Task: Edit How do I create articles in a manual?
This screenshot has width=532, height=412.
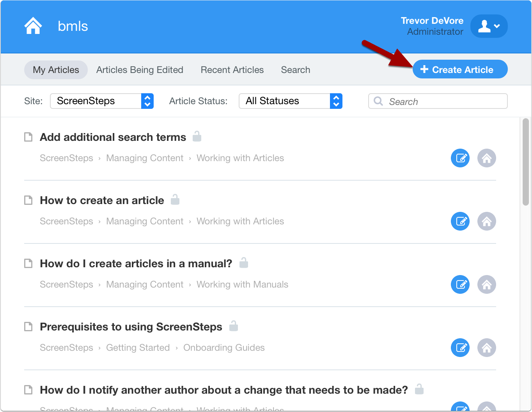Action: point(460,284)
